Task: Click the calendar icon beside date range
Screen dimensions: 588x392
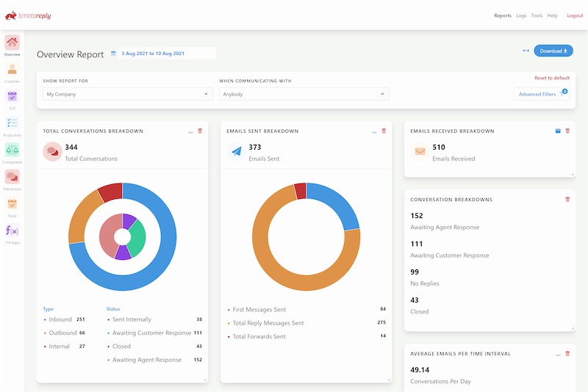Action: pos(113,54)
